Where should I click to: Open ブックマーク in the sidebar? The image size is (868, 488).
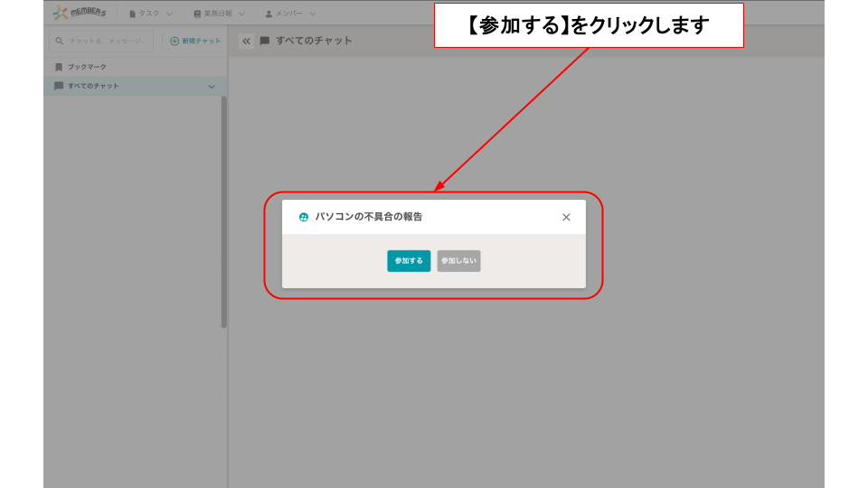click(x=86, y=67)
